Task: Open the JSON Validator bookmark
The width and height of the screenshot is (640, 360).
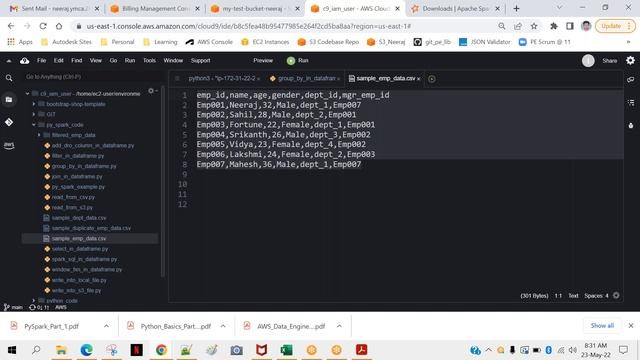Action: tap(485, 42)
